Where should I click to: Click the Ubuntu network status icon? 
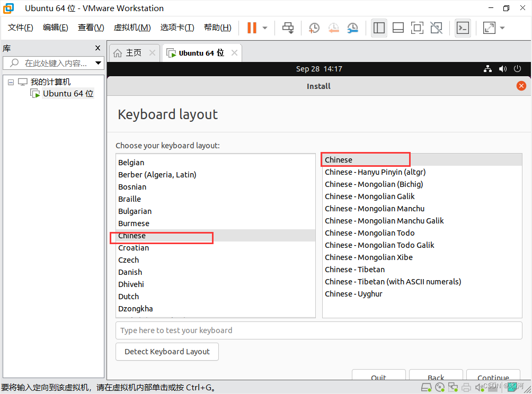(488, 69)
